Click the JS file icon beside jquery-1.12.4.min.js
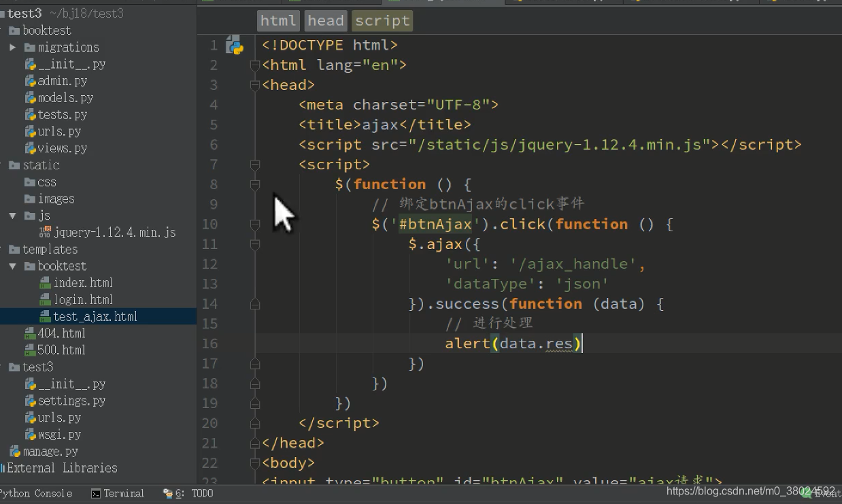Screen dimensions: 842x504 click(46, 233)
